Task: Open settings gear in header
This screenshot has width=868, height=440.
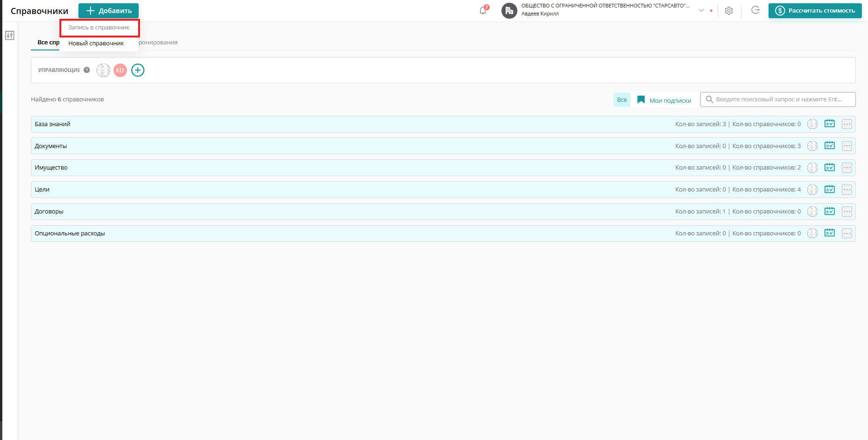Action: click(729, 11)
